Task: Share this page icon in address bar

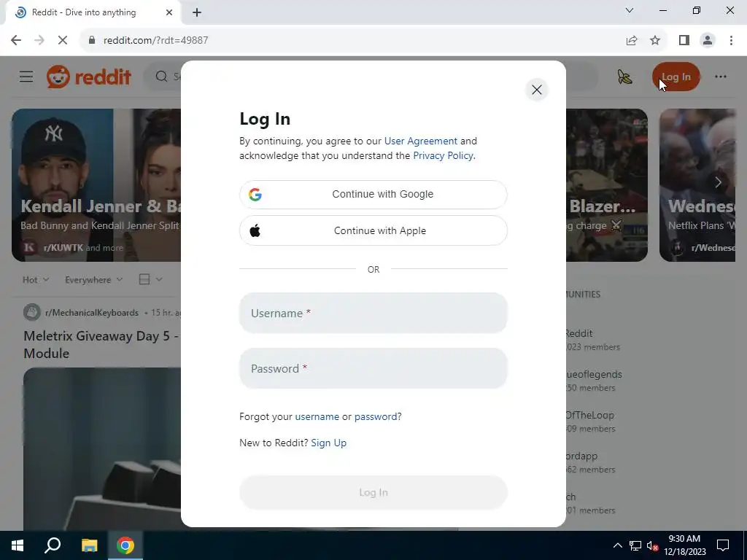Action: click(632, 41)
